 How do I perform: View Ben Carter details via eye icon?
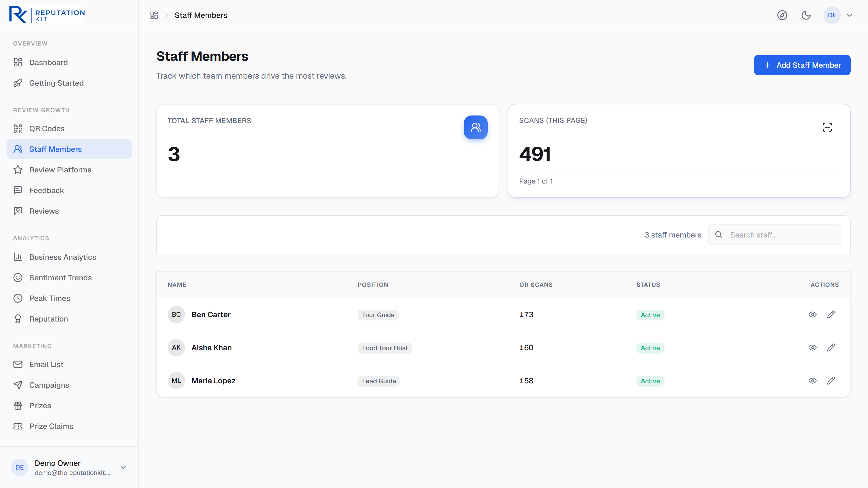(x=813, y=314)
